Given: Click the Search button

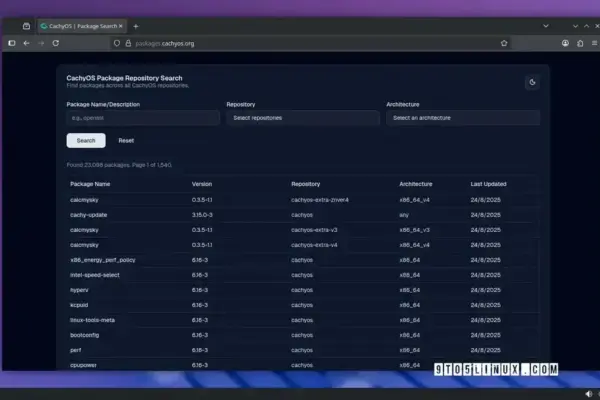Looking at the screenshot, I should tap(86, 140).
